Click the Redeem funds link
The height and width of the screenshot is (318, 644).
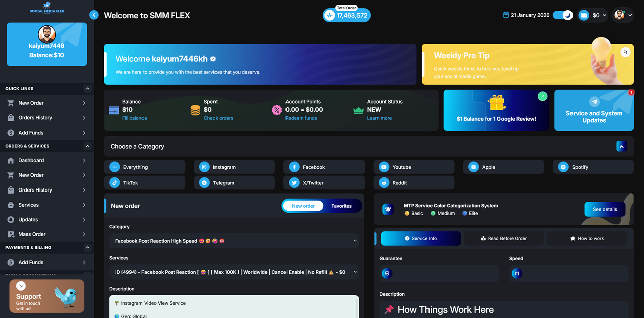click(x=301, y=118)
